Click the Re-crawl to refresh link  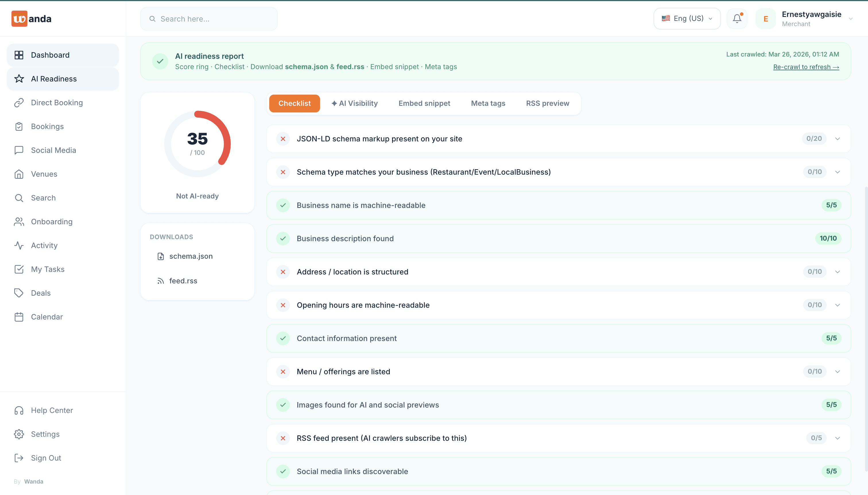806,67
